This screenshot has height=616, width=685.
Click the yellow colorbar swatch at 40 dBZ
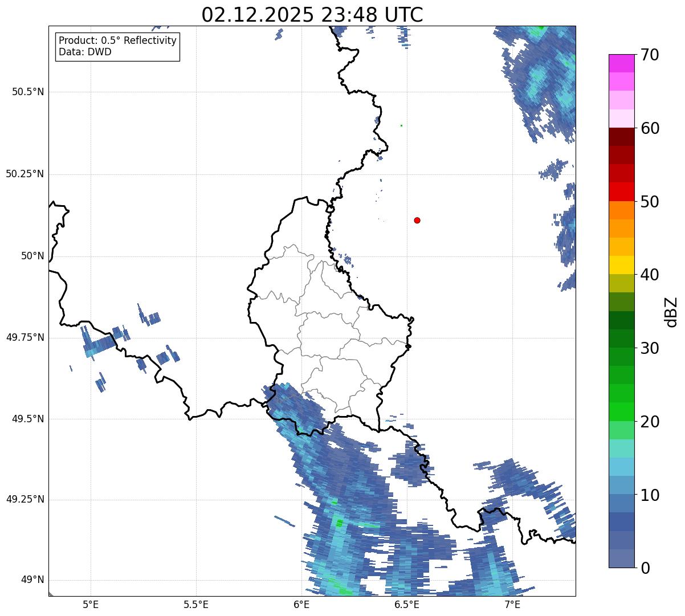point(621,265)
